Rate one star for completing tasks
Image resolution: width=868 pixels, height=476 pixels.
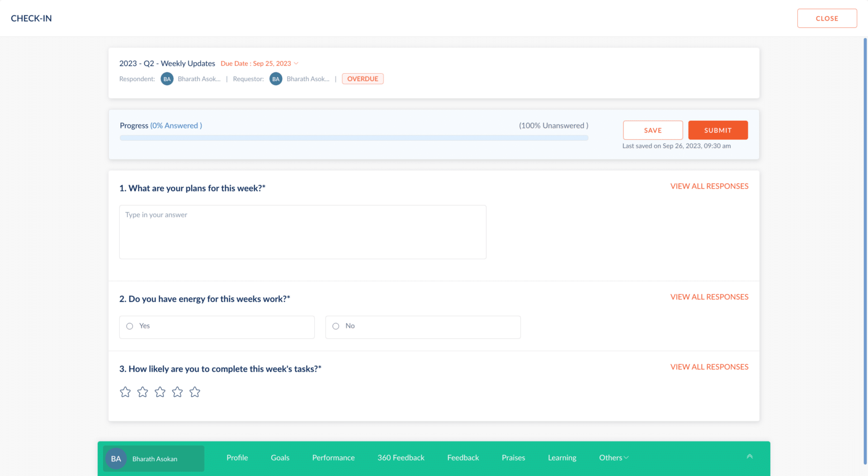pyautogui.click(x=125, y=392)
